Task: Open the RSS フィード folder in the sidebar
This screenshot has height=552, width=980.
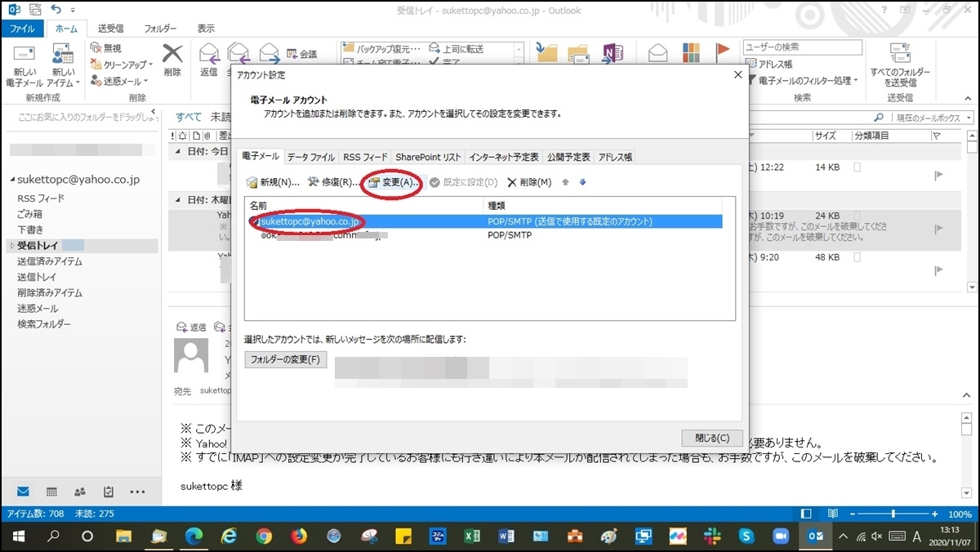Action: coord(41,198)
